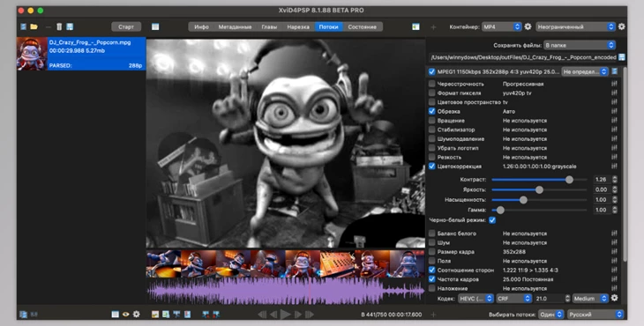Open the CRF rate mode dropdown
This screenshot has height=326, width=644.
tap(513, 299)
